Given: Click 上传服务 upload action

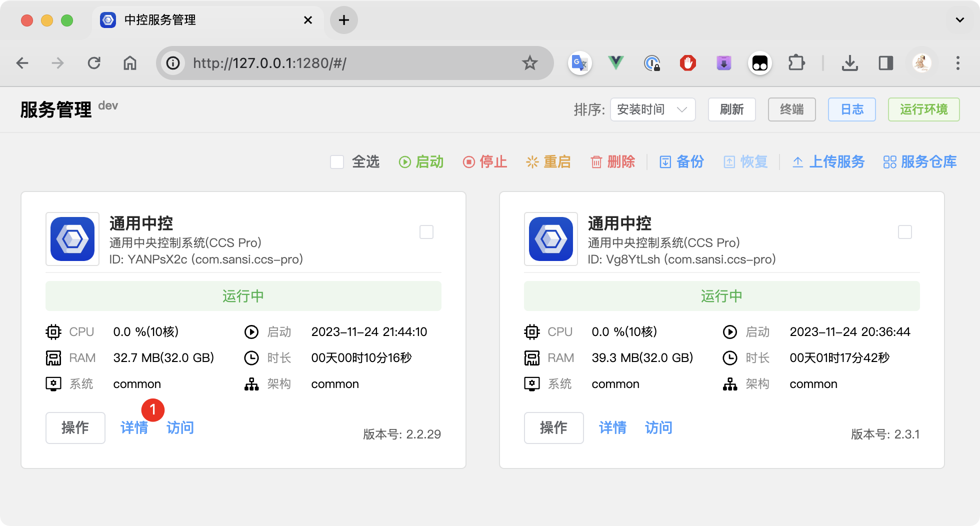Looking at the screenshot, I should [828, 162].
